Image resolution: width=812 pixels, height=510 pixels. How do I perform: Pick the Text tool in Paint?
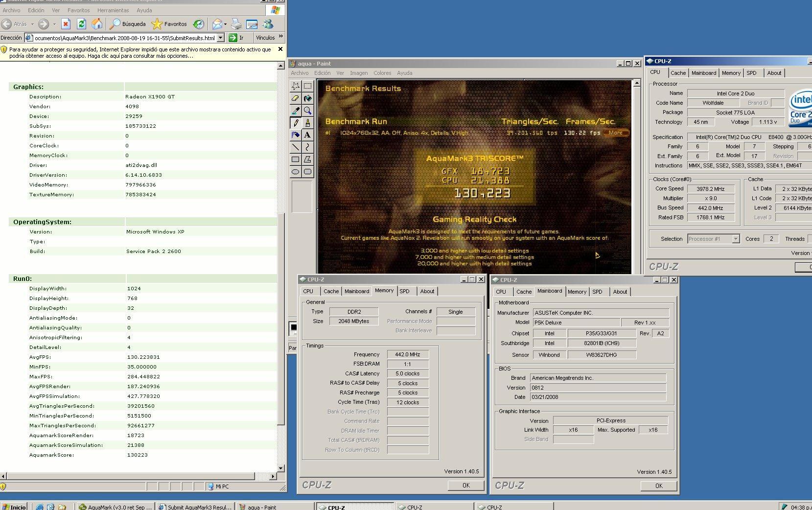pos(307,135)
